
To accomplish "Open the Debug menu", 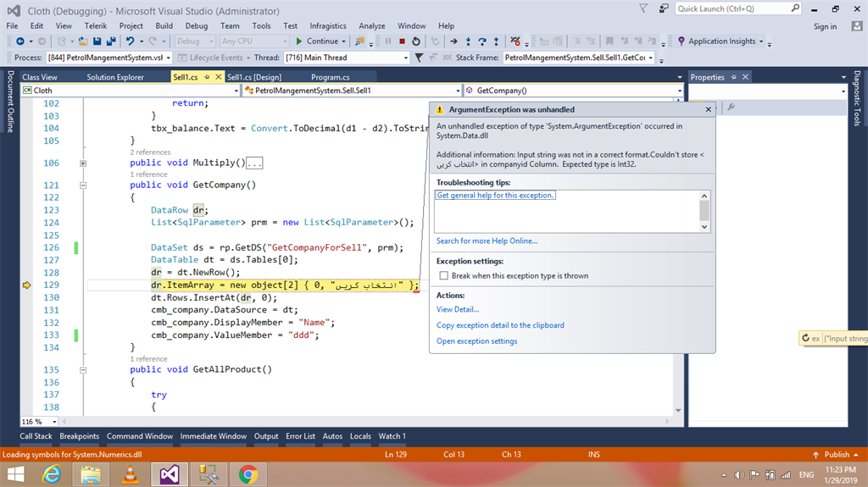I will (197, 26).
